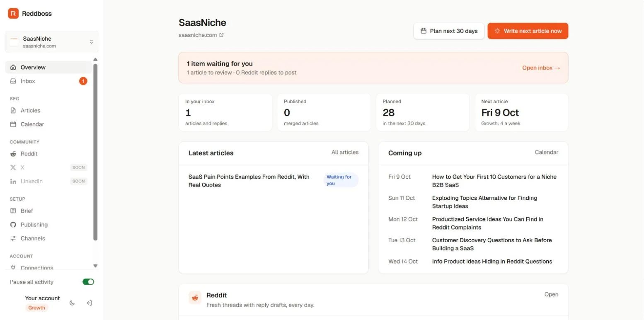Screen dimensions: 644x320
Task: Click the GitHub Publishing icon in sidebar
Action: [13, 225]
